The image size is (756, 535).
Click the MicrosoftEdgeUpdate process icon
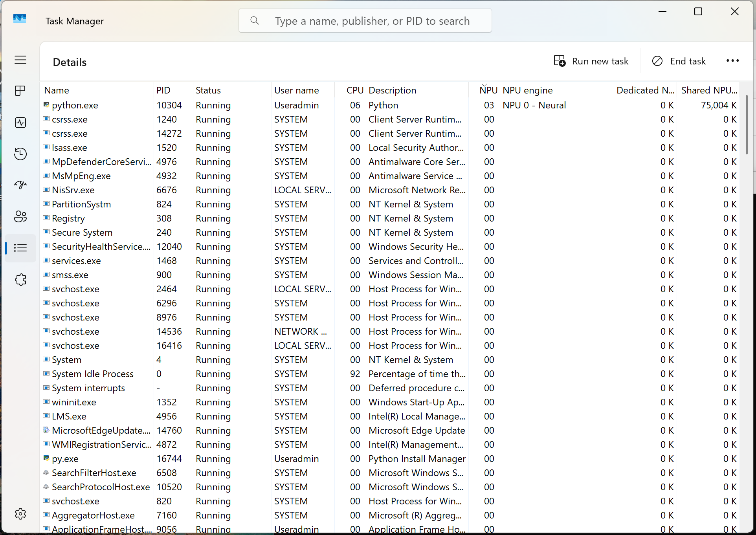[x=46, y=430]
